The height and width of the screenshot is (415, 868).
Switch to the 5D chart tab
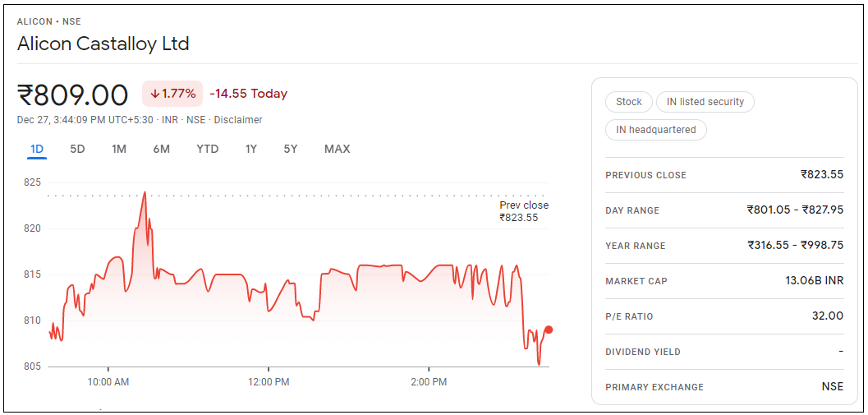coord(77,149)
